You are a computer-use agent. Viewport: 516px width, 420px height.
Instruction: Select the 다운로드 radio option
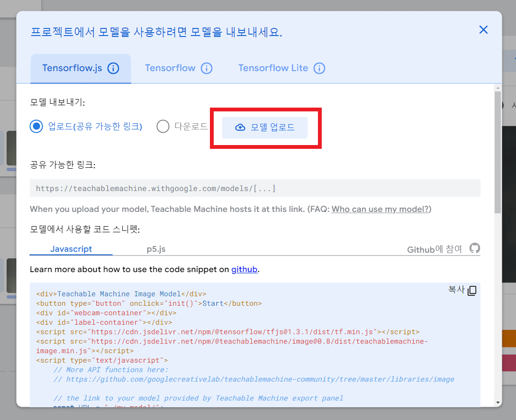tap(163, 127)
